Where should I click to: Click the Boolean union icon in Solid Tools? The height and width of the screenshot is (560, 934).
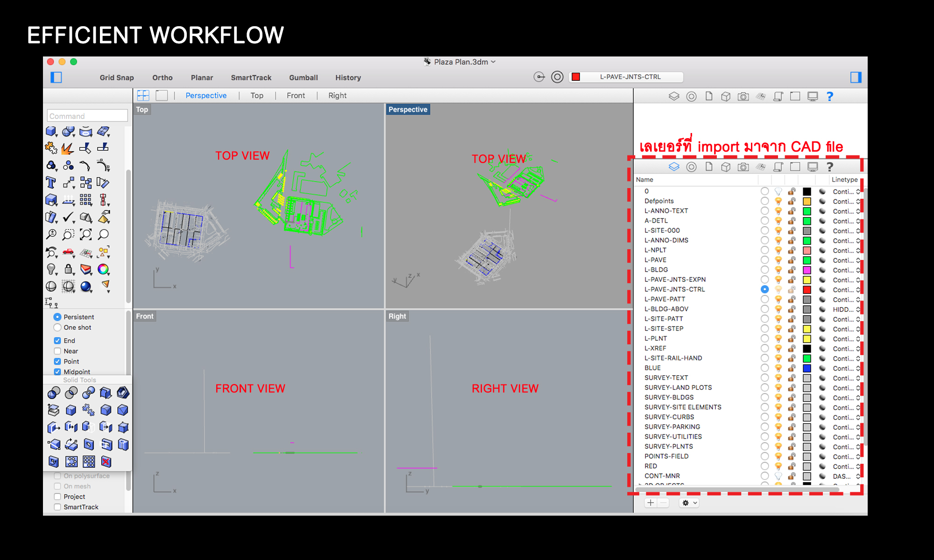[54, 393]
